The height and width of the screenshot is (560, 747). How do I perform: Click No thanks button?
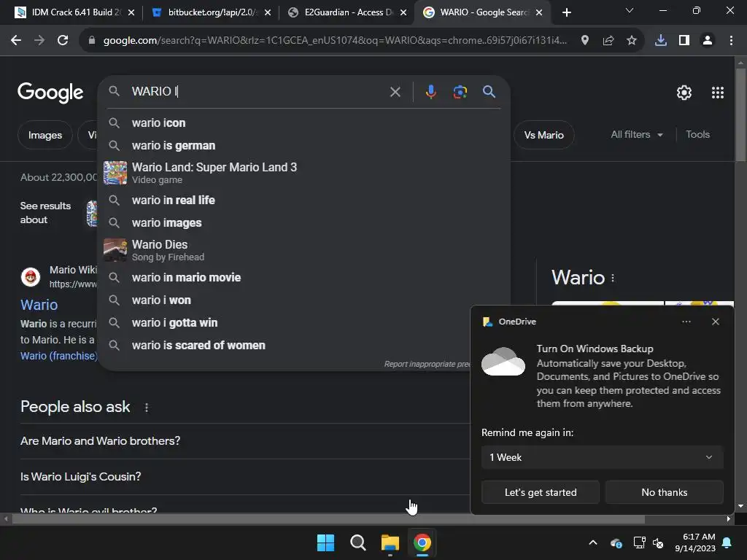click(664, 492)
